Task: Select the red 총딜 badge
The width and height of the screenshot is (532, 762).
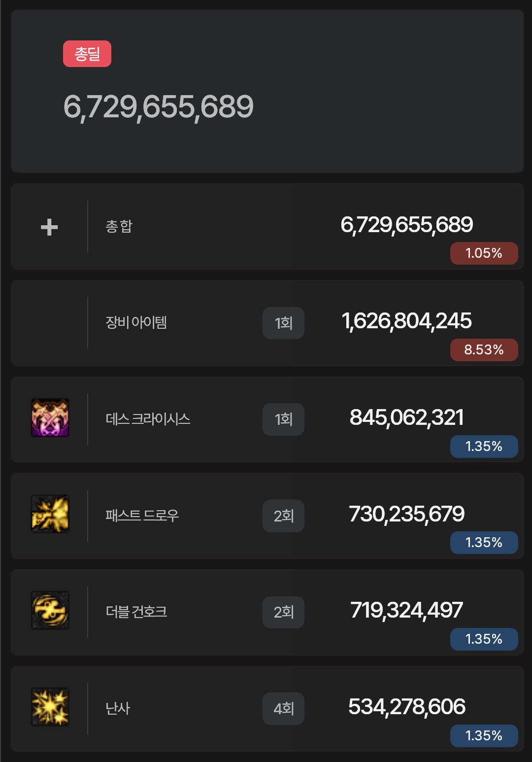Action: click(x=87, y=54)
